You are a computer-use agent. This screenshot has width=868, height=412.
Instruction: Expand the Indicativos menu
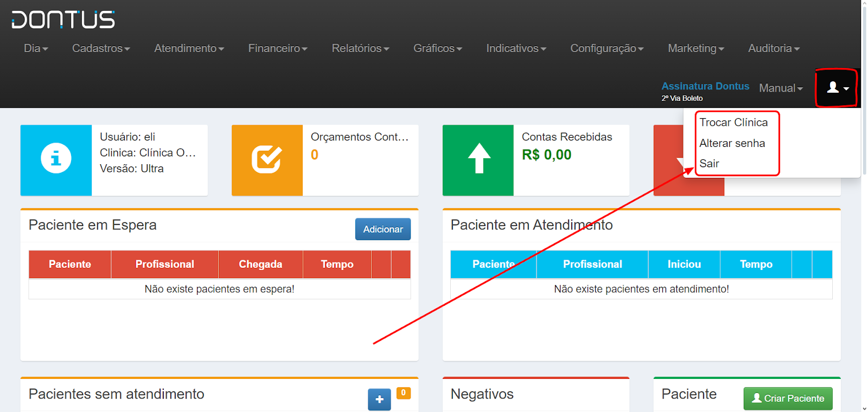coord(516,48)
